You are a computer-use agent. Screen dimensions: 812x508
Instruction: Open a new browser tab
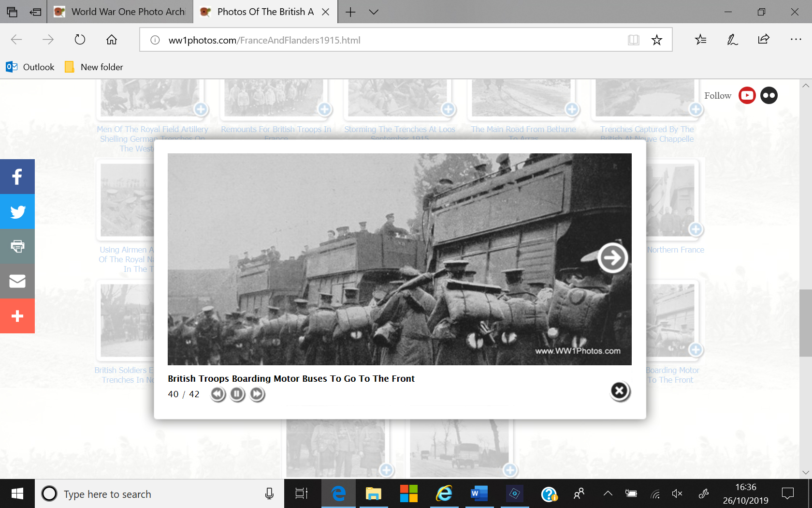[350, 12]
